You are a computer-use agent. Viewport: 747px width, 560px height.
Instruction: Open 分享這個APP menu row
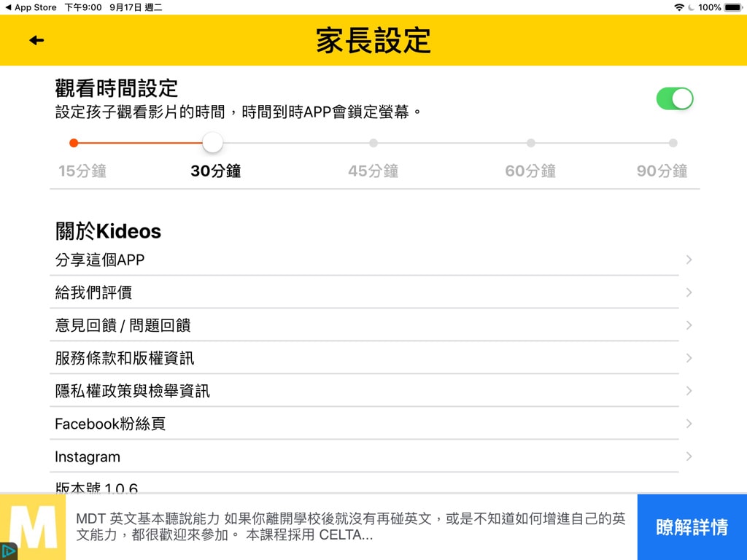tap(365, 260)
